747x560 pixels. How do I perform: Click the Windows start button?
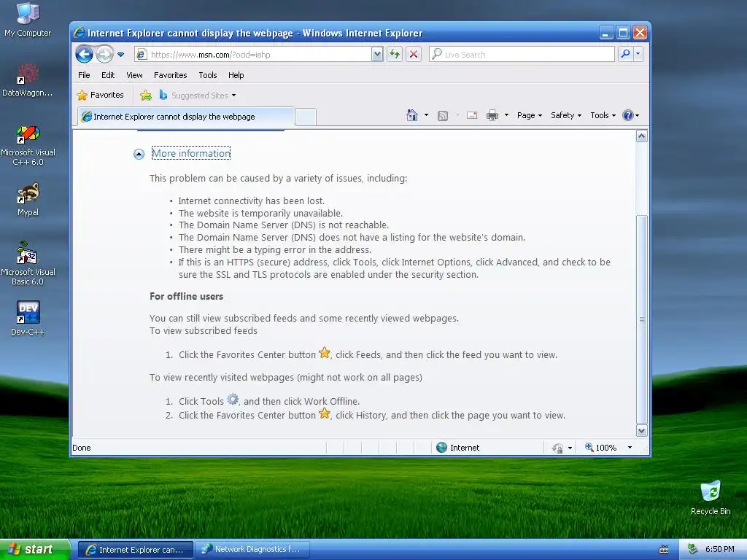click(35, 550)
